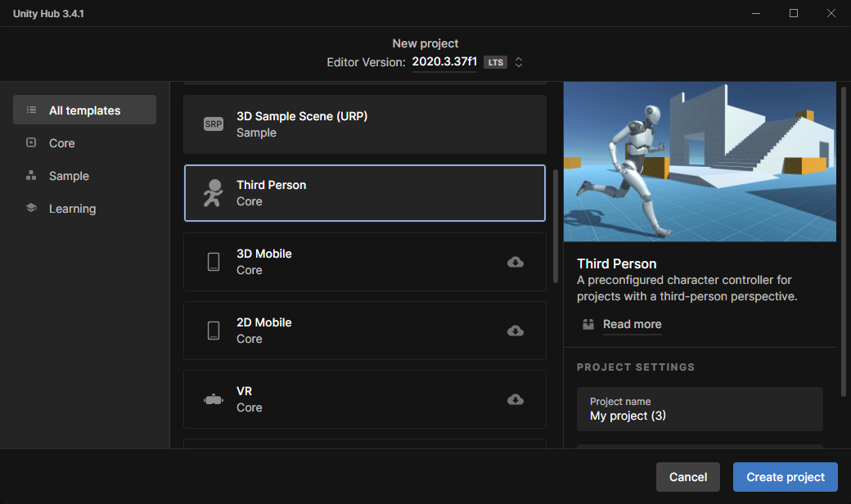Select the All templates tab
The height and width of the screenshot is (504, 851).
point(84,110)
